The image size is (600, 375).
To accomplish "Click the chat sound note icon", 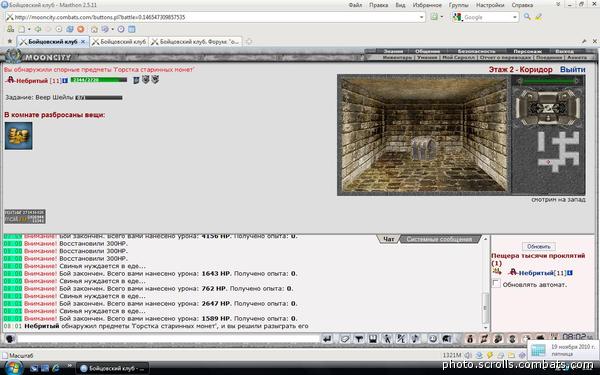I will [x=416, y=339].
